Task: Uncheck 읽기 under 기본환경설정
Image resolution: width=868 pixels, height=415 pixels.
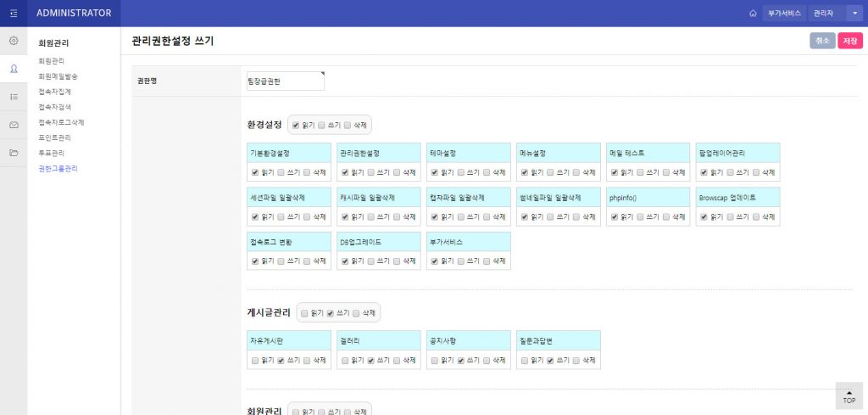Action: (x=254, y=172)
